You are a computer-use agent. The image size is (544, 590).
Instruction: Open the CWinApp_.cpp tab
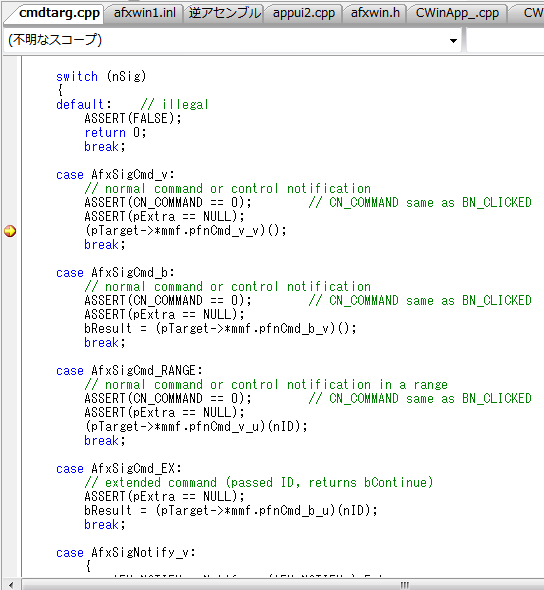coord(457,13)
